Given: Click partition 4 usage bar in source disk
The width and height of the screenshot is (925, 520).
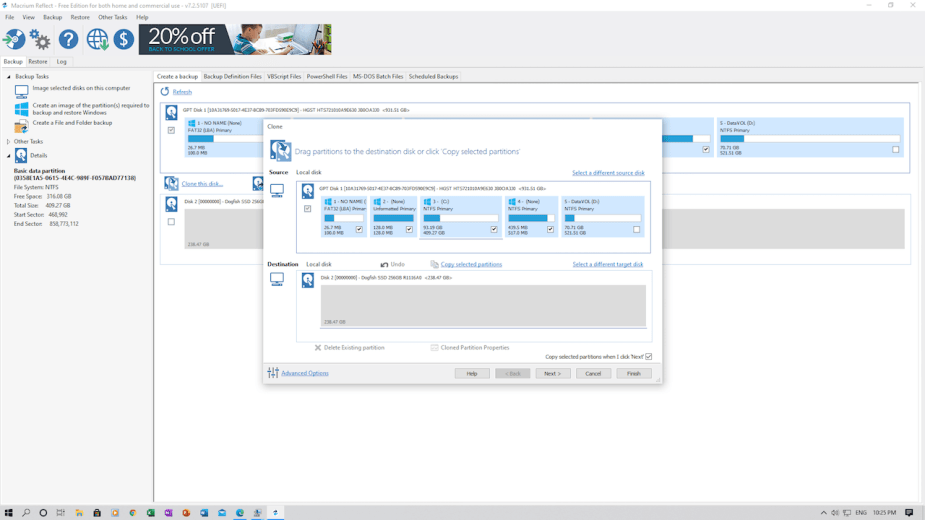Looking at the screenshot, I should pyautogui.click(x=530, y=218).
